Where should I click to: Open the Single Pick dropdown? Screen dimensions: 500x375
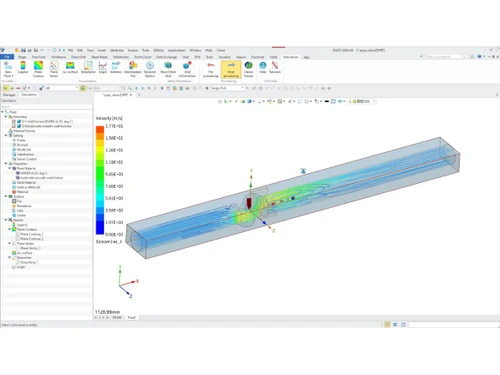(x=242, y=88)
